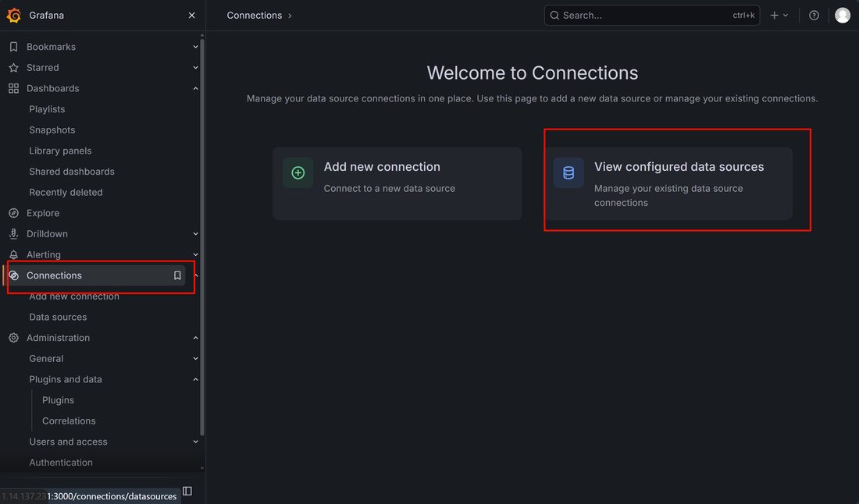Image resolution: width=859 pixels, height=504 pixels.
Task: Expand the Users and access chevron
Action: click(195, 442)
